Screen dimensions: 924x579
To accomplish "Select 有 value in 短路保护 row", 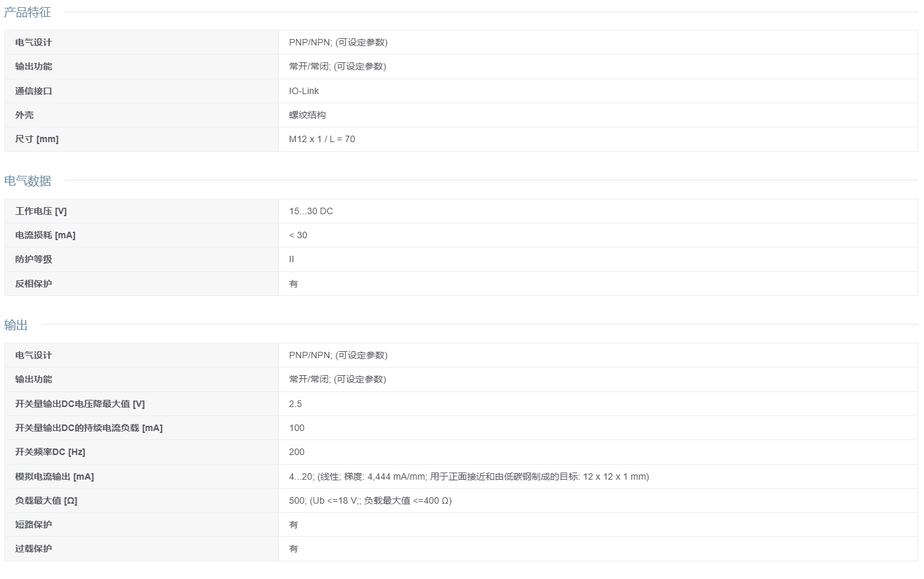I will click(293, 524).
